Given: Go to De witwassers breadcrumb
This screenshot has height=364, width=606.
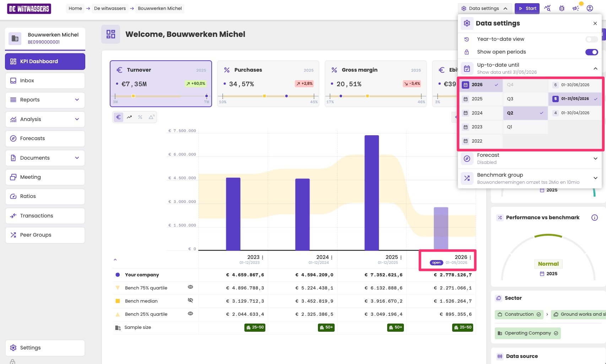Looking at the screenshot, I should point(110,8).
